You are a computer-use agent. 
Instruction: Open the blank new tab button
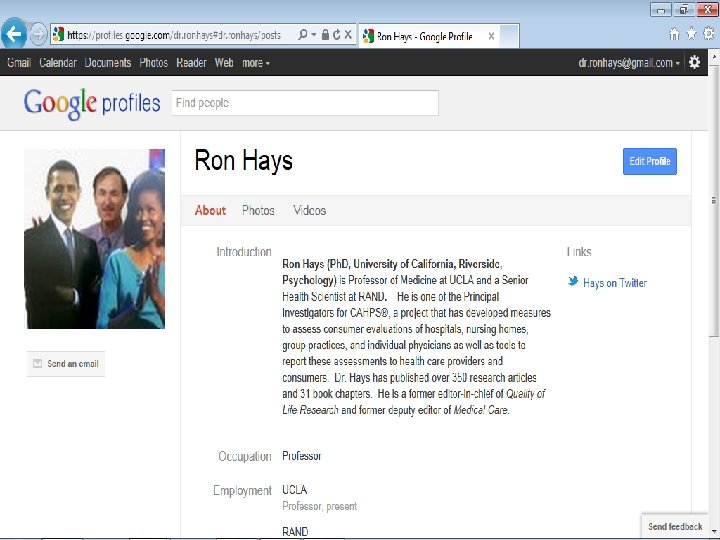[509, 36]
